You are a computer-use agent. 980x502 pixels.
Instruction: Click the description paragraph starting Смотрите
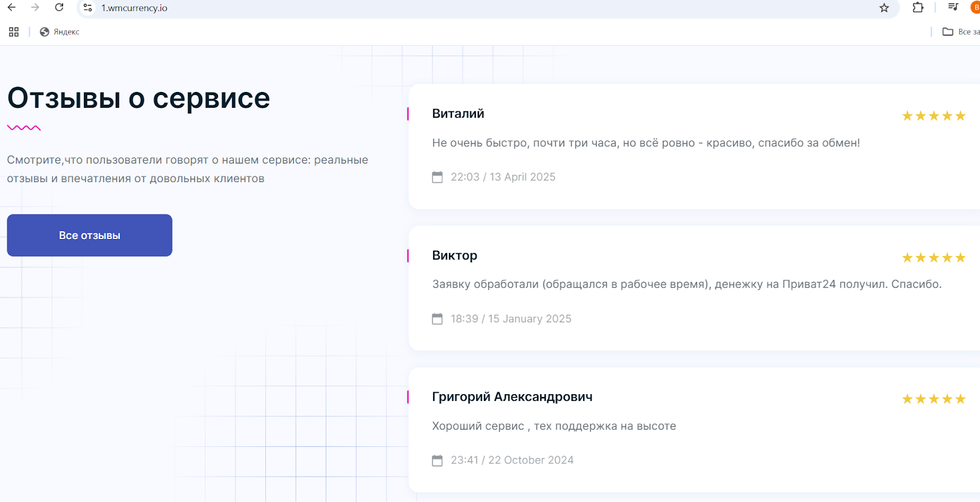(187, 169)
